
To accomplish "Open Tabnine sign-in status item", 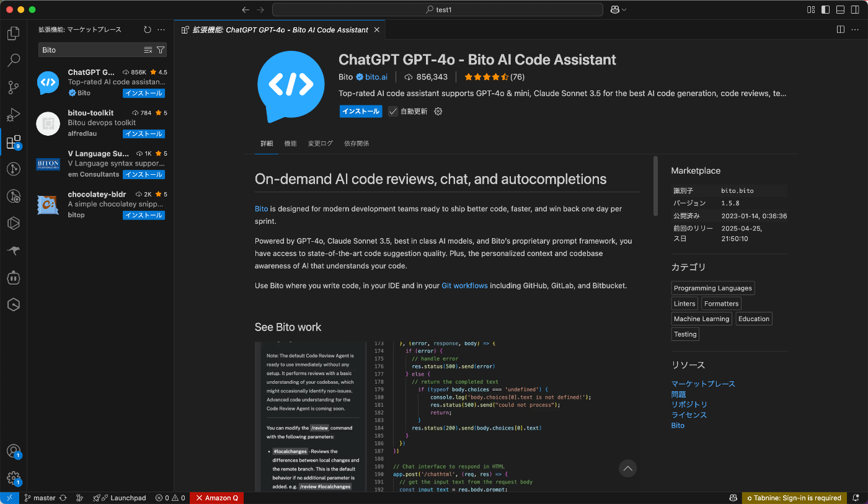I will 794,498.
